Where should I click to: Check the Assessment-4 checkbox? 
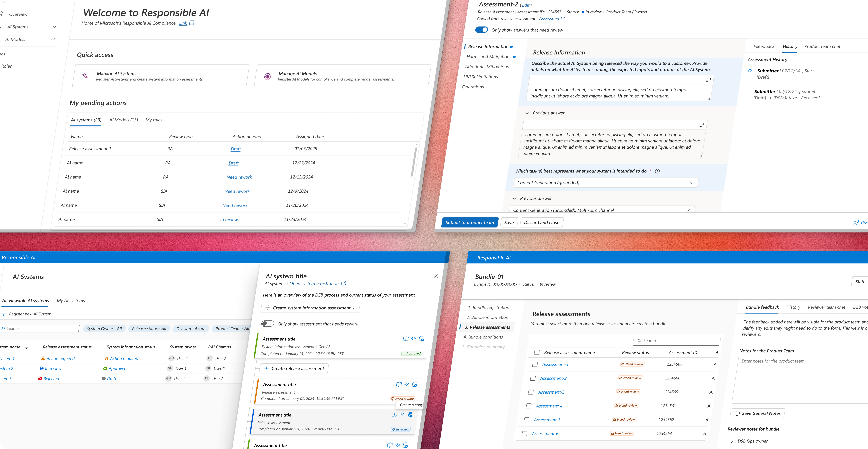[529, 406]
